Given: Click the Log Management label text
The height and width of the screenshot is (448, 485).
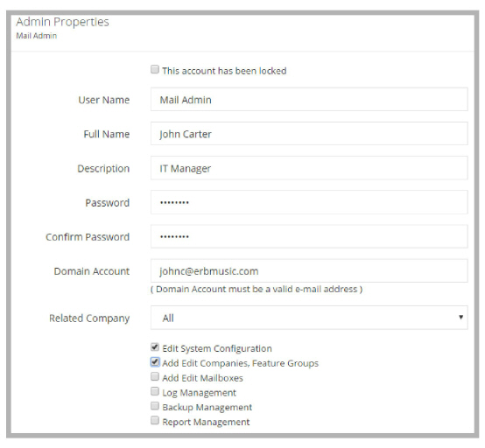Looking at the screenshot, I should (x=199, y=393).
